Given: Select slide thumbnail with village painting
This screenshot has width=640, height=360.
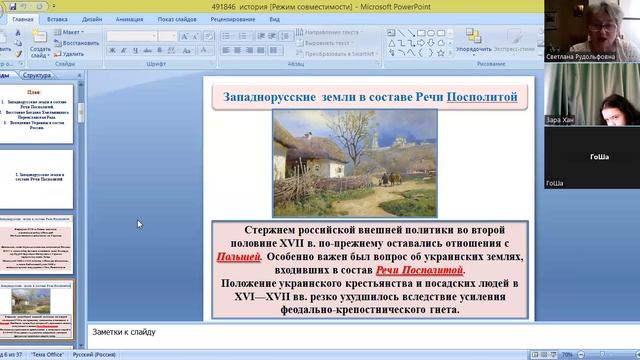Looking at the screenshot, I should (37, 310).
